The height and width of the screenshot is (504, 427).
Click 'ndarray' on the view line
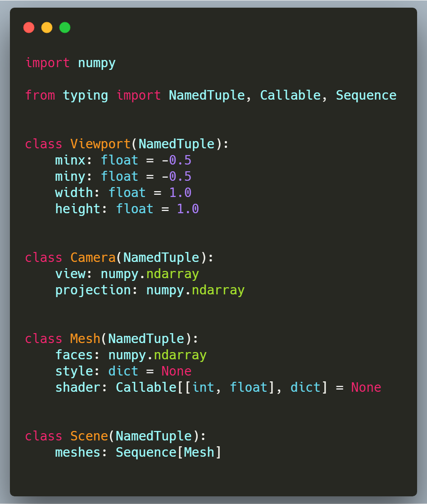point(173,274)
